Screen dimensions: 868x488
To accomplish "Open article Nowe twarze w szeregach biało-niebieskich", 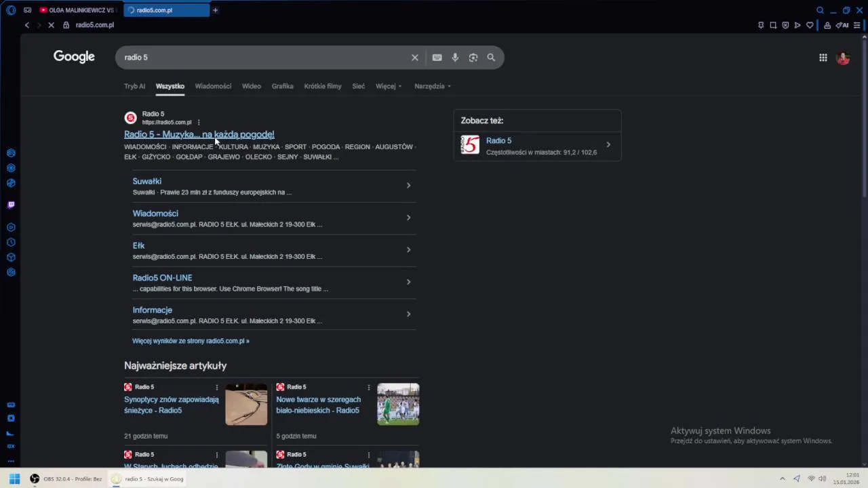I will (x=318, y=405).
